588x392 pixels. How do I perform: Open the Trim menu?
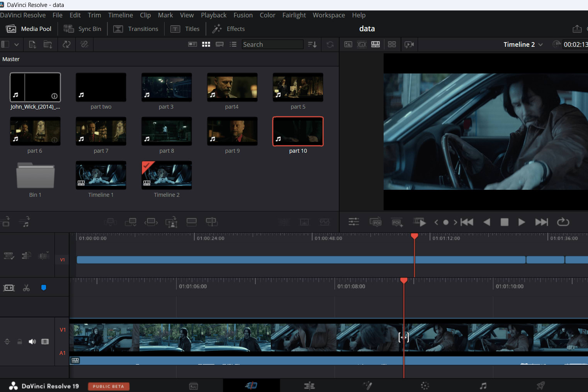pos(94,15)
